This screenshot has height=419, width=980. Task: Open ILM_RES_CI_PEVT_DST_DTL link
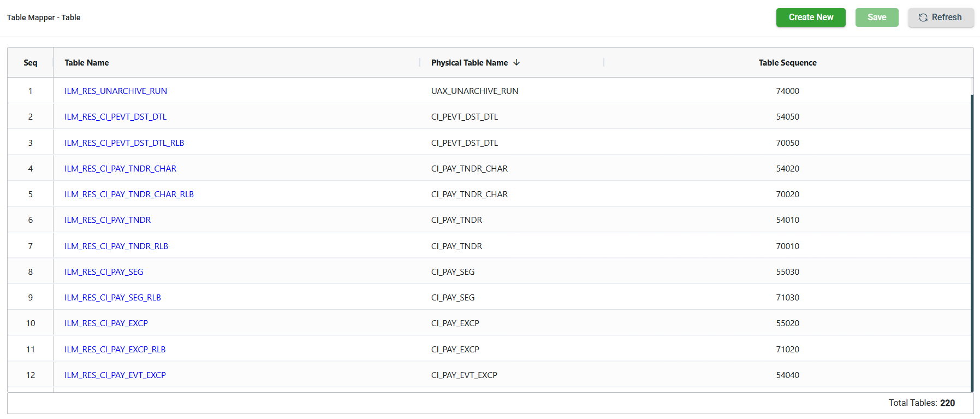116,117
